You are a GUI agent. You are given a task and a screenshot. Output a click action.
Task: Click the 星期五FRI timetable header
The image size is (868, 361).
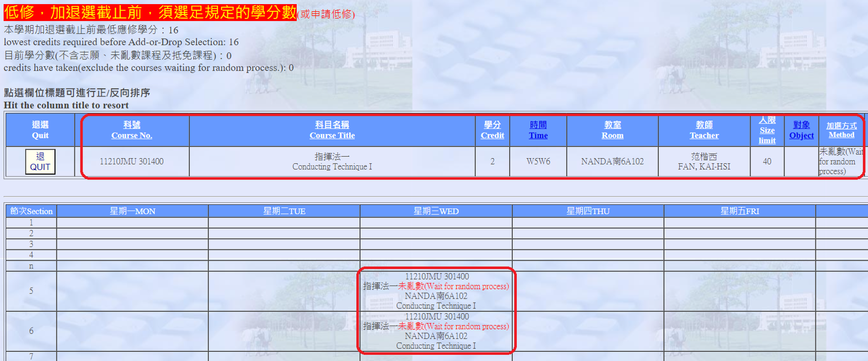point(740,211)
